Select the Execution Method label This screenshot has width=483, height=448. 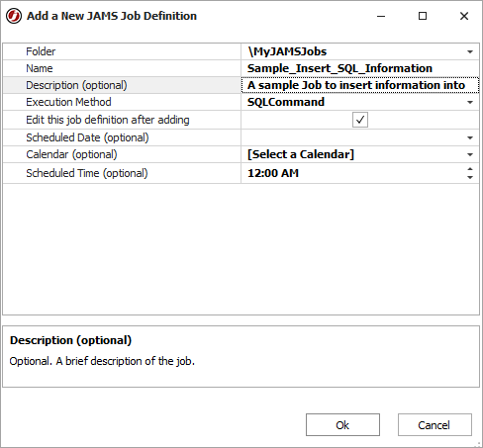click(68, 102)
